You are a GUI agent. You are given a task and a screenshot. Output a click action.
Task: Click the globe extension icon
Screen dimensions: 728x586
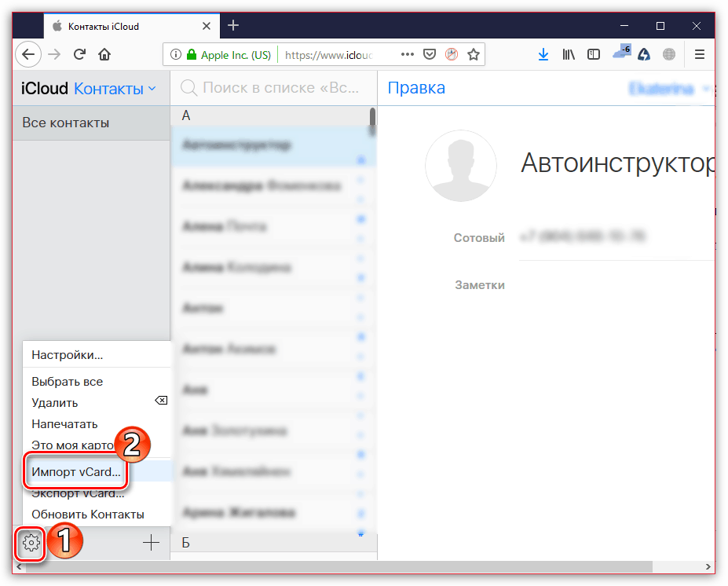pyautogui.click(x=668, y=53)
